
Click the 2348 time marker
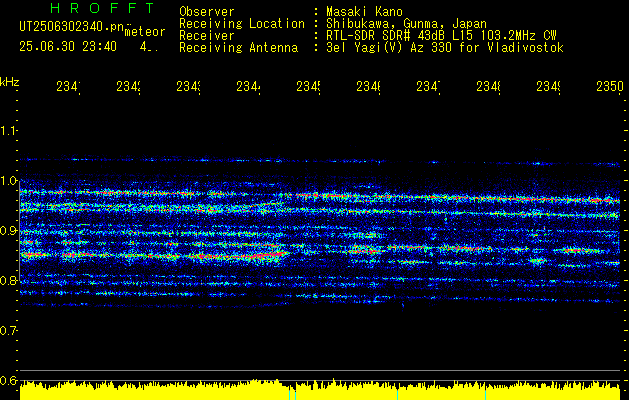pos(489,87)
